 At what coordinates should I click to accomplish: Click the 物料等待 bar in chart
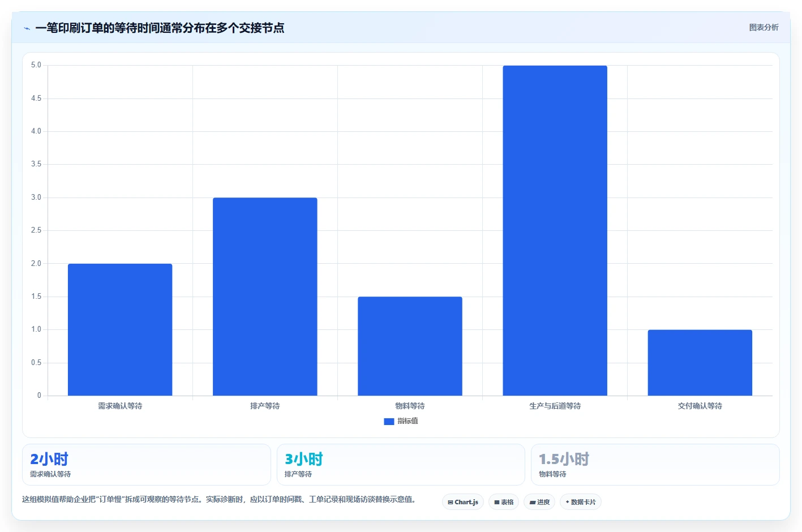click(x=410, y=346)
